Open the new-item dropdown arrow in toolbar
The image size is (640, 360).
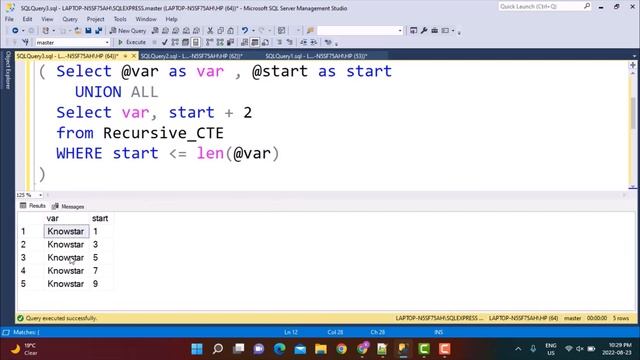click(x=53, y=31)
